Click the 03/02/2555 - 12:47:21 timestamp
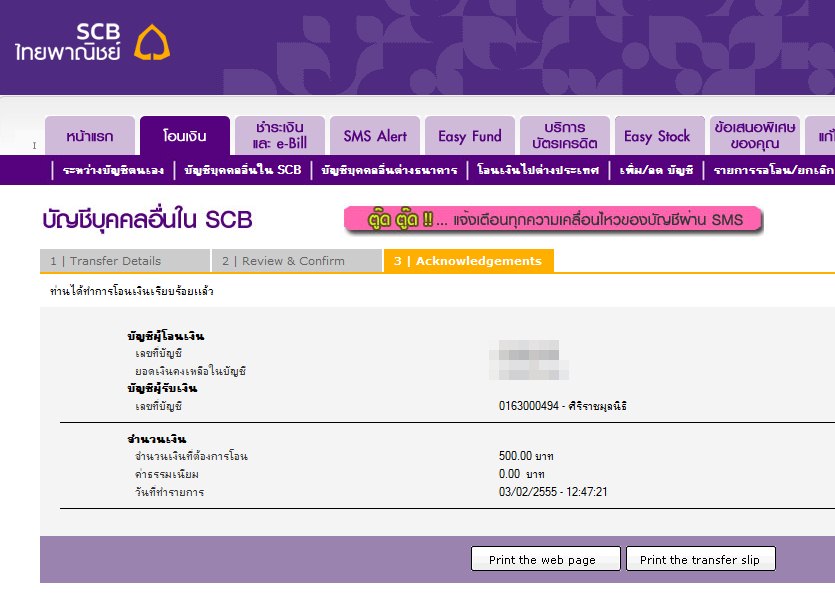This screenshot has width=835, height=605. coord(553,492)
